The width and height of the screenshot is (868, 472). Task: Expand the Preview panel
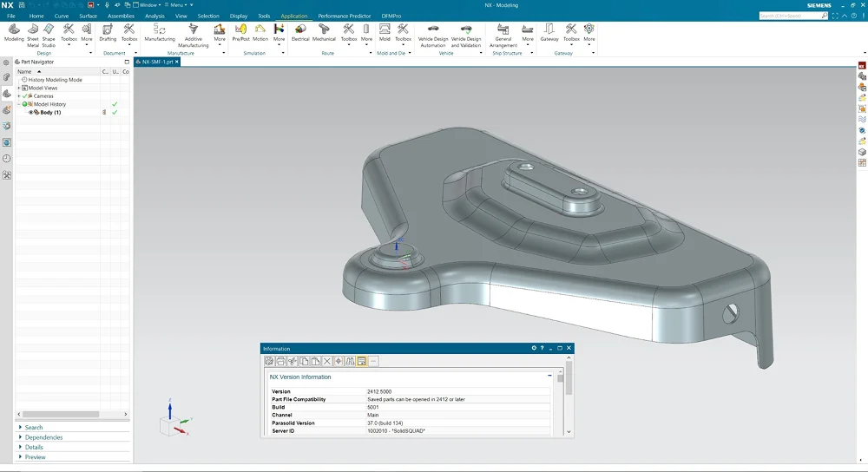coord(35,457)
